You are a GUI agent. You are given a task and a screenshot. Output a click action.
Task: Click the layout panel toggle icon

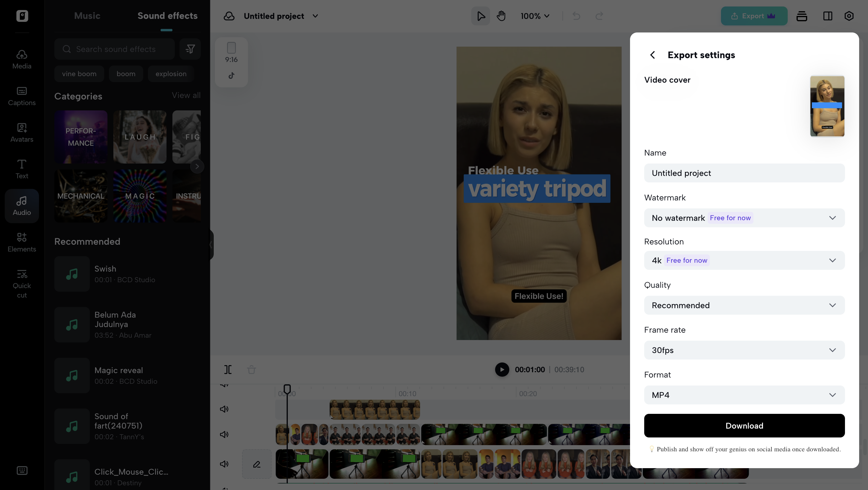(x=828, y=16)
